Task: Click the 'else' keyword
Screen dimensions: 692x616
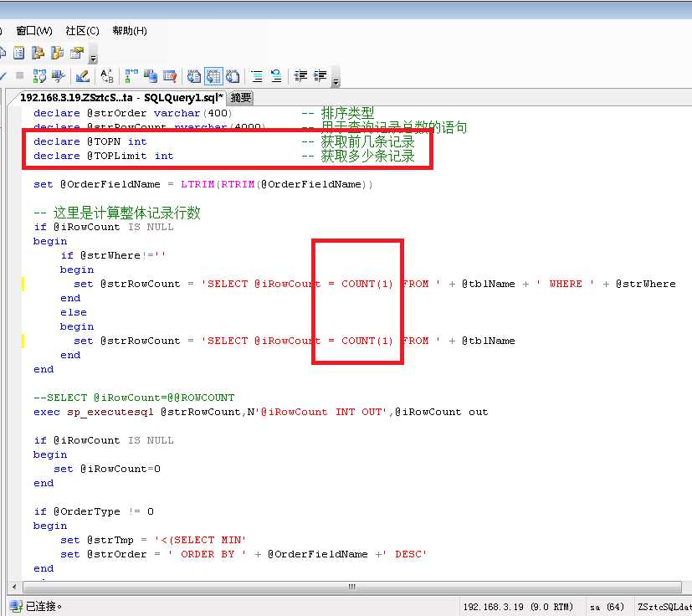Action: click(74, 313)
